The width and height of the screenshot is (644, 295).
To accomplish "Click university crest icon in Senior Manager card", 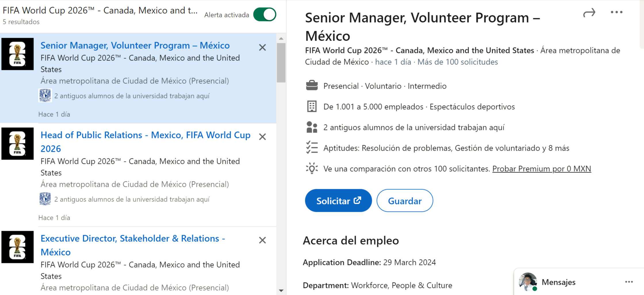I will tap(45, 96).
